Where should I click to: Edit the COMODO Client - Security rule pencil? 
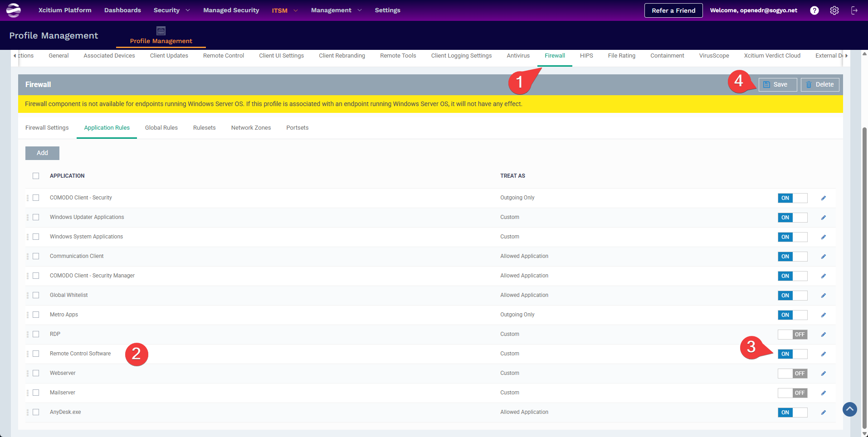coord(824,198)
